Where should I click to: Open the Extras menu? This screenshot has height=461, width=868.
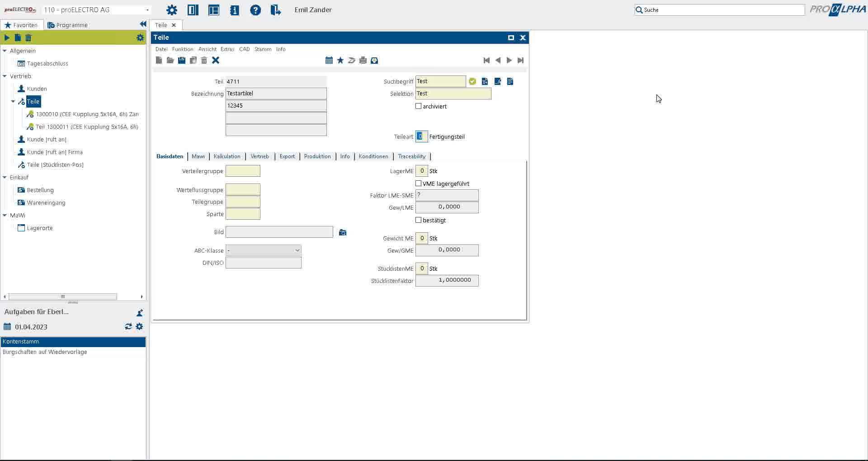coord(227,49)
